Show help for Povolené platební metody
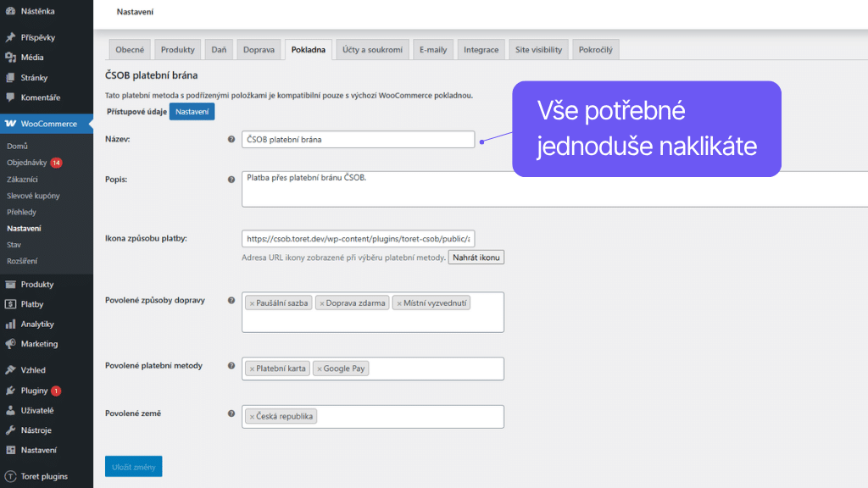The image size is (868, 488). tap(231, 366)
